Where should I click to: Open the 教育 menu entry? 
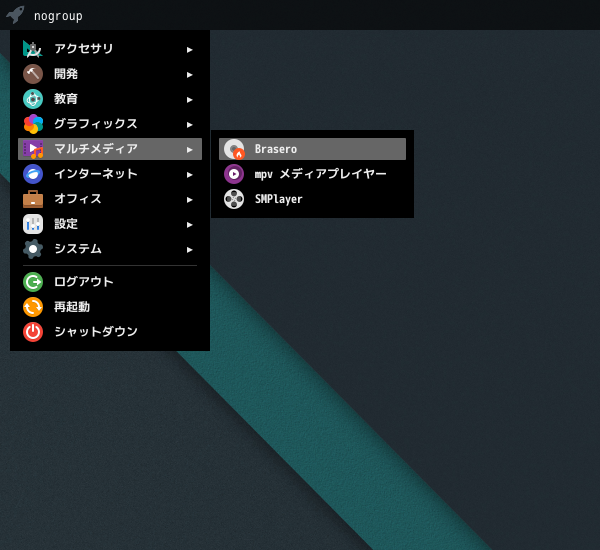(110, 99)
